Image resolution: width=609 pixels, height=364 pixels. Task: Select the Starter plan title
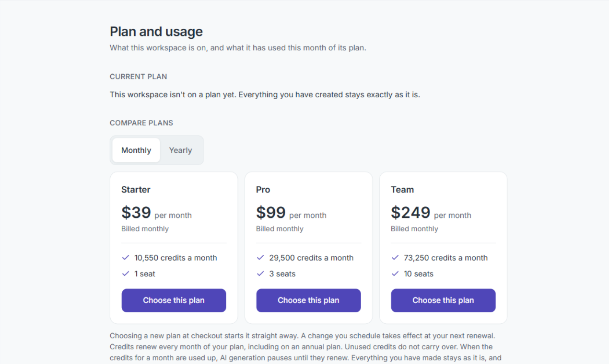pos(136,190)
